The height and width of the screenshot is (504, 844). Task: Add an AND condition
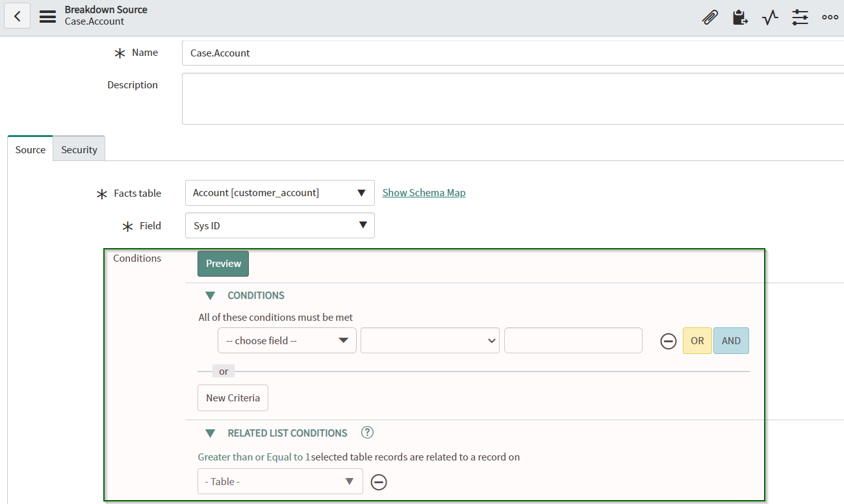731,340
